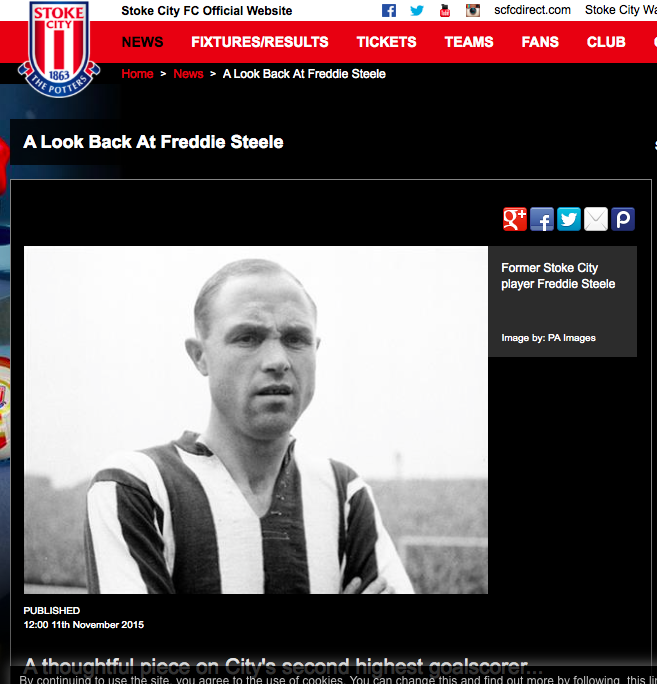Click the purple P share icon
The height and width of the screenshot is (684, 657).
(623, 219)
